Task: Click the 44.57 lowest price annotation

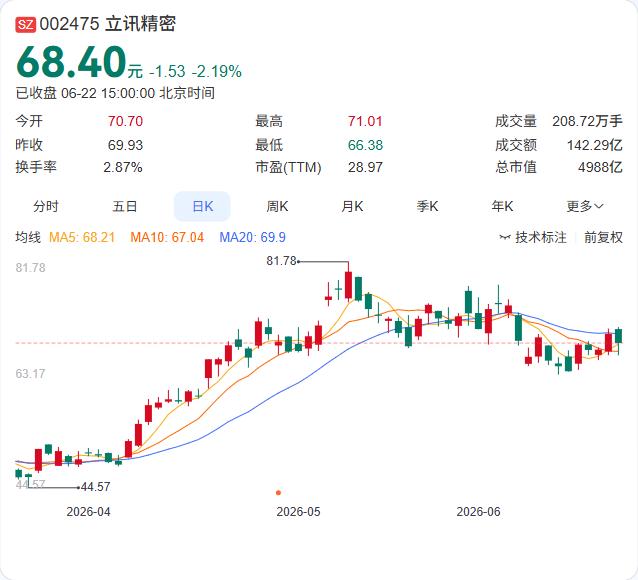Action: (x=96, y=486)
